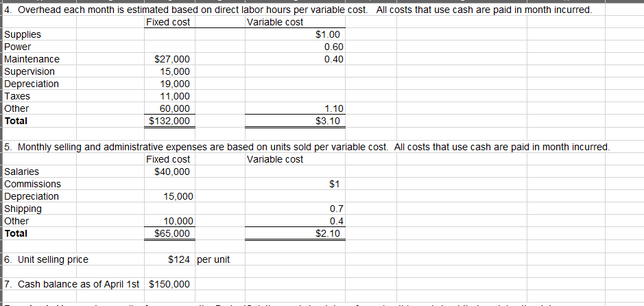This screenshot has width=644, height=306.
Task: Select selling Other fixed cost 10,000
Action: pos(178,221)
